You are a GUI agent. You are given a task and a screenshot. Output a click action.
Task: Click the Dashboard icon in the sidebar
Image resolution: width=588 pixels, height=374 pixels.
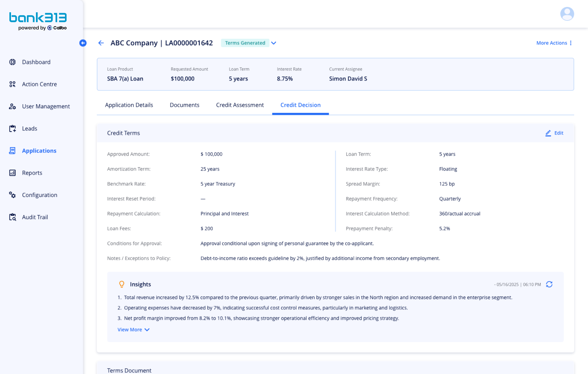point(13,62)
